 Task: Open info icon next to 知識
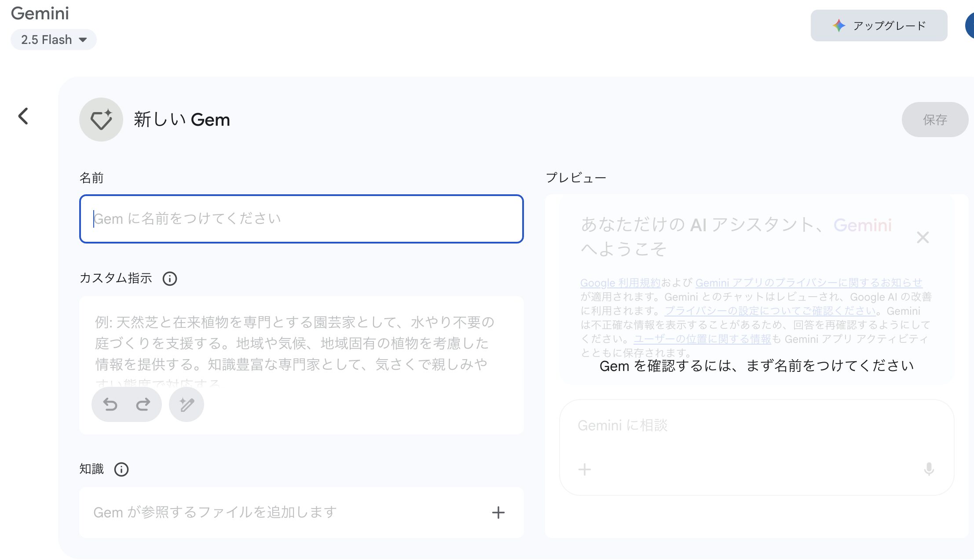coord(121,469)
